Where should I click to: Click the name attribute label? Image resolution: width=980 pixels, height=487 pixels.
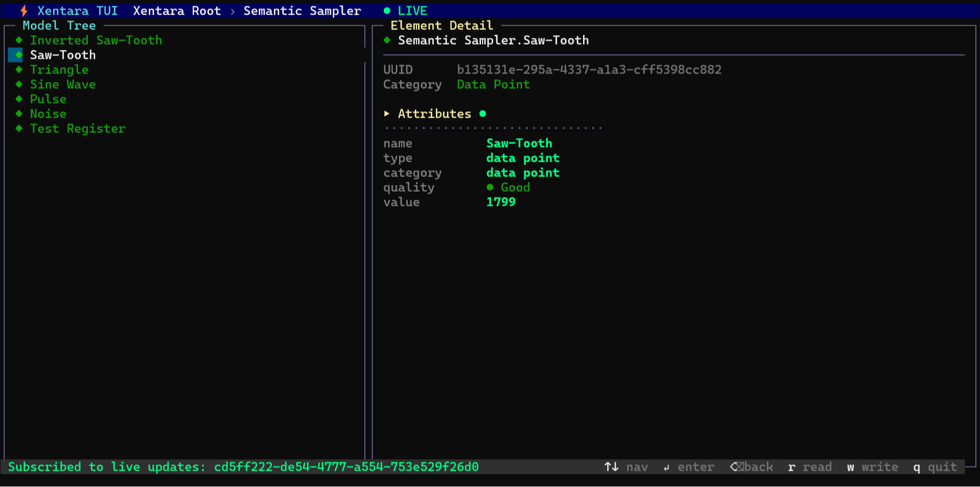click(x=398, y=143)
